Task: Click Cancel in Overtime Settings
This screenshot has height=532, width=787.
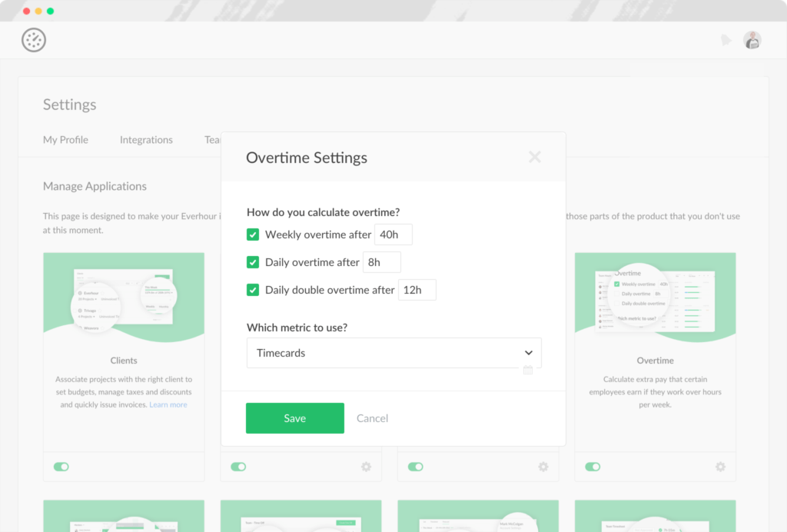Action: pyautogui.click(x=372, y=418)
